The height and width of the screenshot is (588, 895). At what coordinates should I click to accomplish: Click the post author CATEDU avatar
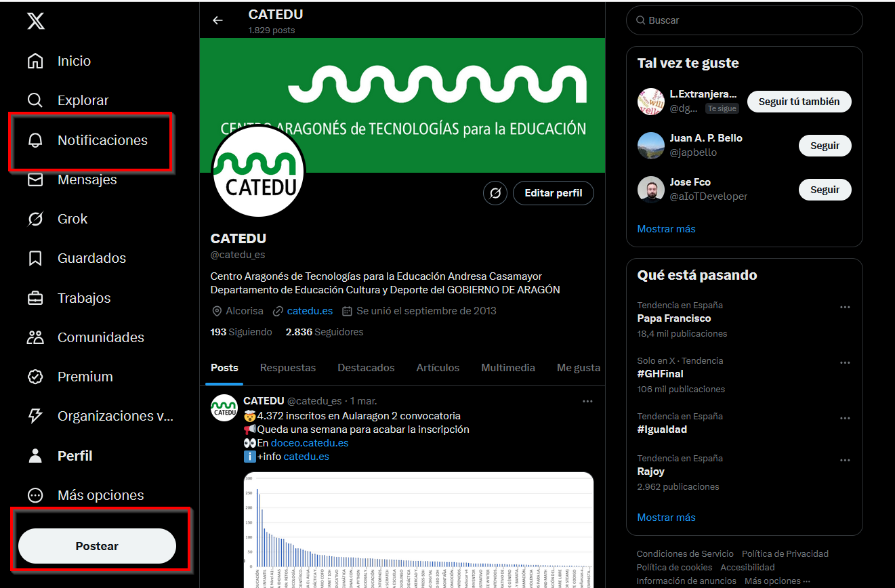pyautogui.click(x=224, y=408)
